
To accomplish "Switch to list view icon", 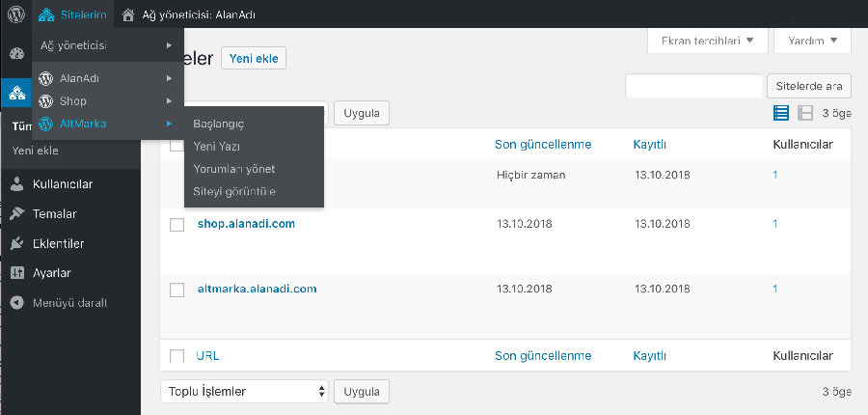I will click(780, 113).
